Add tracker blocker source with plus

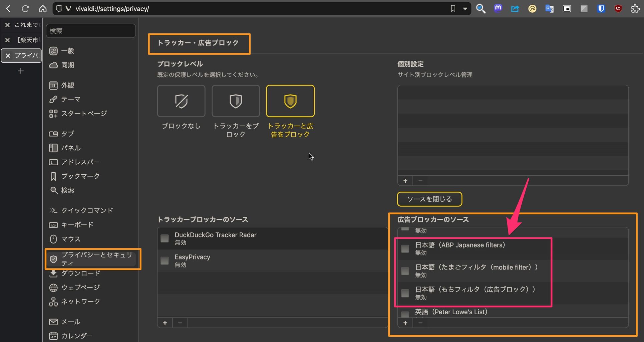[x=165, y=323]
